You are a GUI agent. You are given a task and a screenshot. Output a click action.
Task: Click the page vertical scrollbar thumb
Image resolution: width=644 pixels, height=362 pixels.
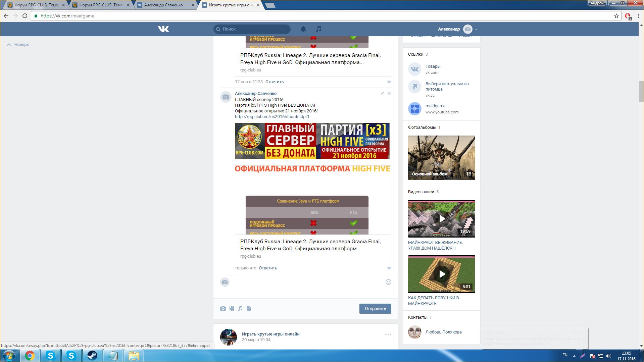[x=641, y=91]
